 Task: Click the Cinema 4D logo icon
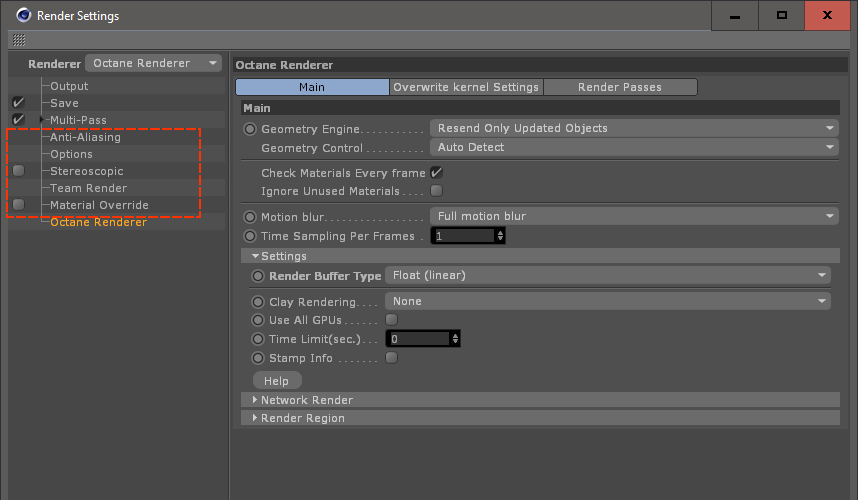pos(21,15)
